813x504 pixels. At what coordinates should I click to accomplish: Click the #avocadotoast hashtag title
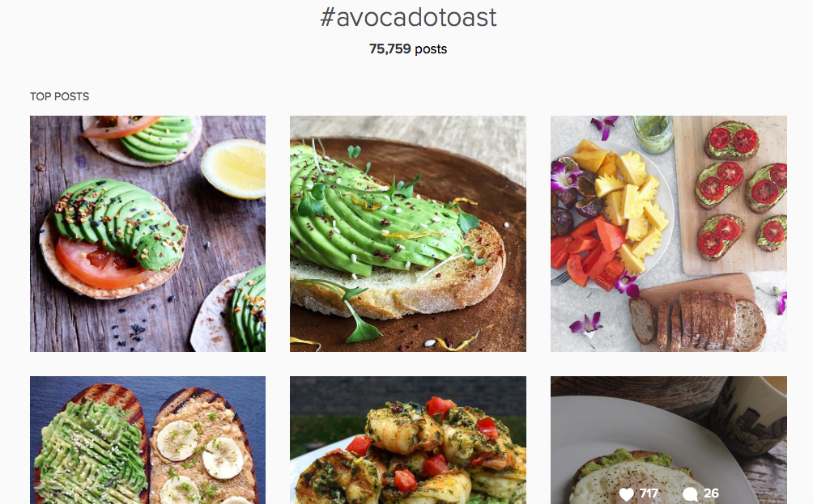[x=408, y=17]
